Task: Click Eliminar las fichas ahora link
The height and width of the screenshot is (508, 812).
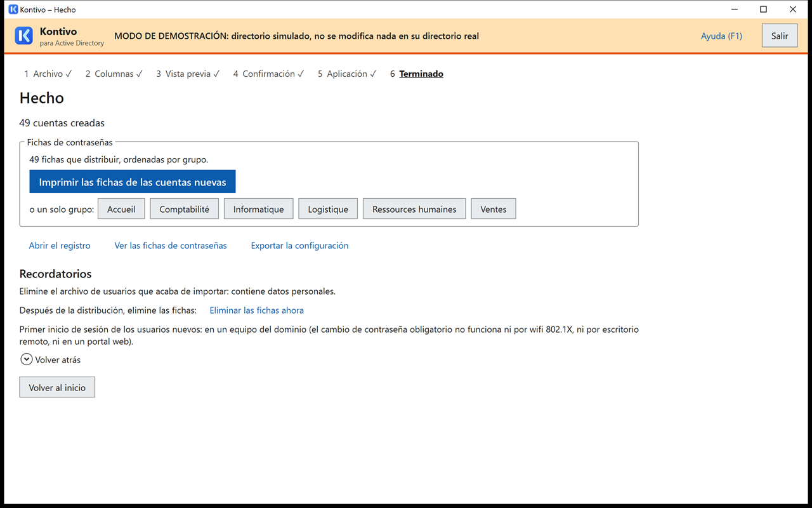Action: [257, 311]
